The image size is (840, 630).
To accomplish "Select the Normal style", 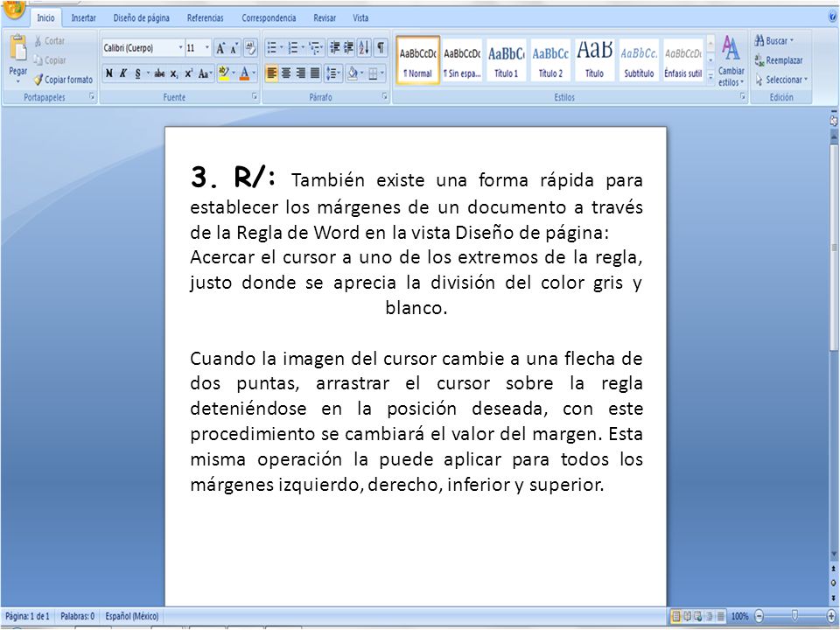I will [x=418, y=60].
